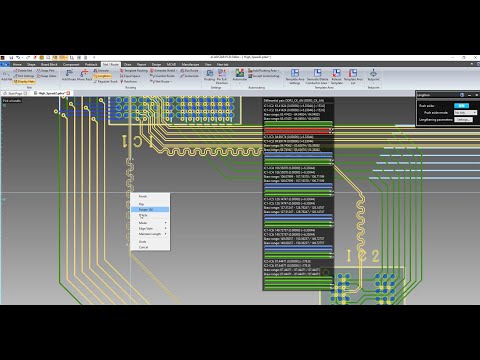Click the Chamfer Route tool
The width and height of the screenshot is (480, 360).
pyautogui.click(x=162, y=76)
